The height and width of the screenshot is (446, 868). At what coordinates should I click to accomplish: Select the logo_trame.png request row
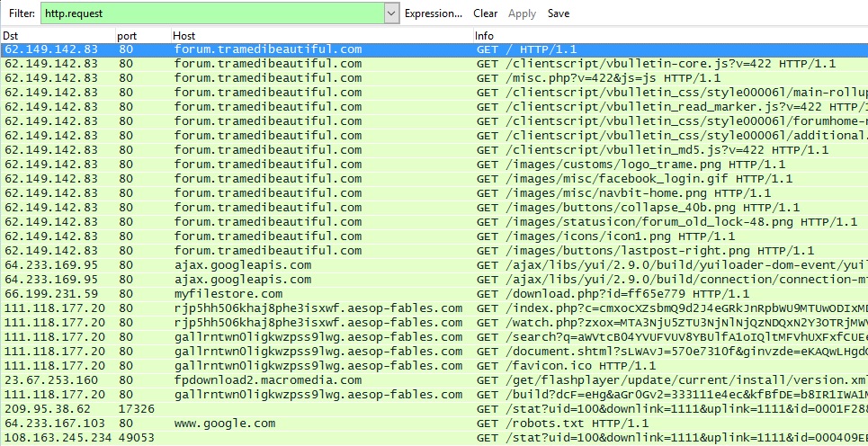point(434,165)
